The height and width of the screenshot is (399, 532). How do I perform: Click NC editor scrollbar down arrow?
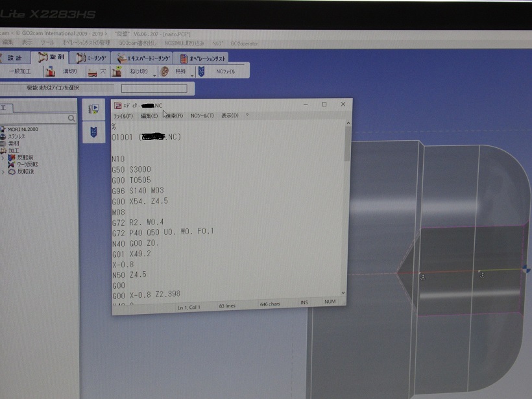tap(343, 293)
